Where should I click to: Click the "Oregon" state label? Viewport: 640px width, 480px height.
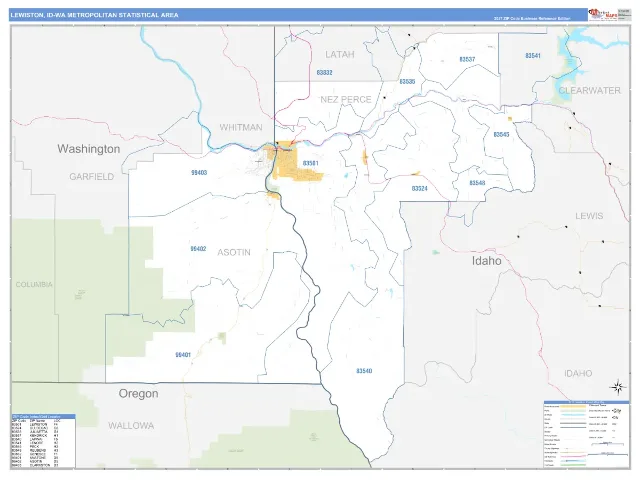pyautogui.click(x=138, y=394)
